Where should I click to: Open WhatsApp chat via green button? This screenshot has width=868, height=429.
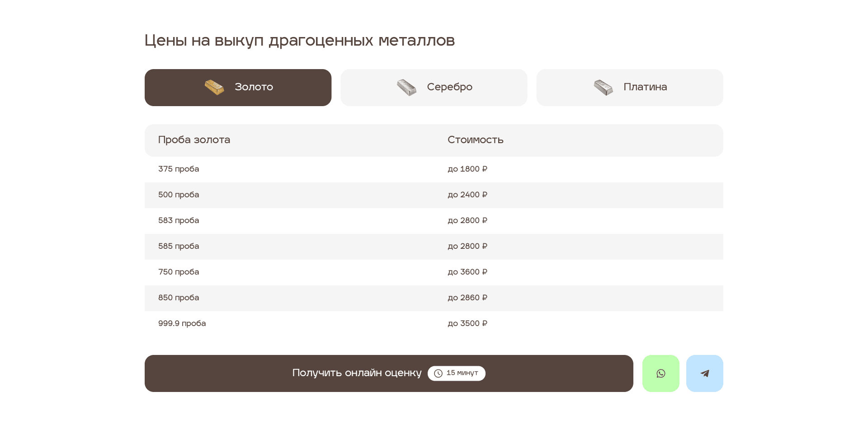click(x=660, y=373)
